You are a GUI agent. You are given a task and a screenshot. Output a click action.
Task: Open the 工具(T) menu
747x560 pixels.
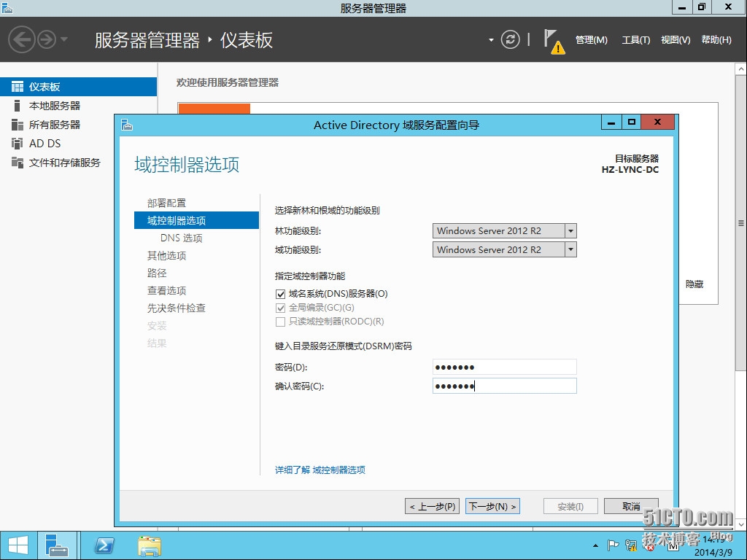pyautogui.click(x=635, y=40)
